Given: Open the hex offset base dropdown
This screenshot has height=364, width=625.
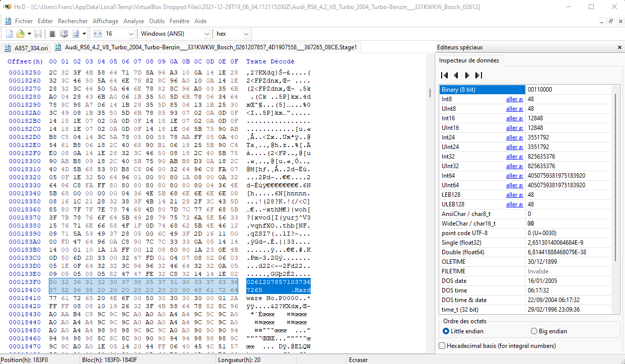Looking at the screenshot, I should [246, 34].
